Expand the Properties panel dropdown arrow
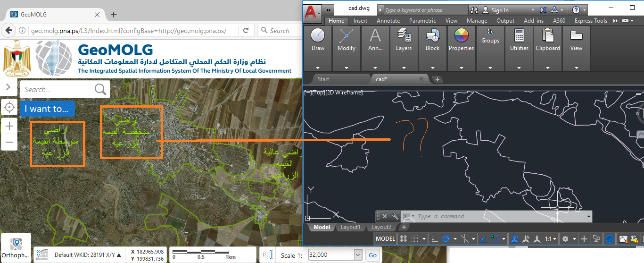This screenshot has width=644, height=263. (461, 68)
